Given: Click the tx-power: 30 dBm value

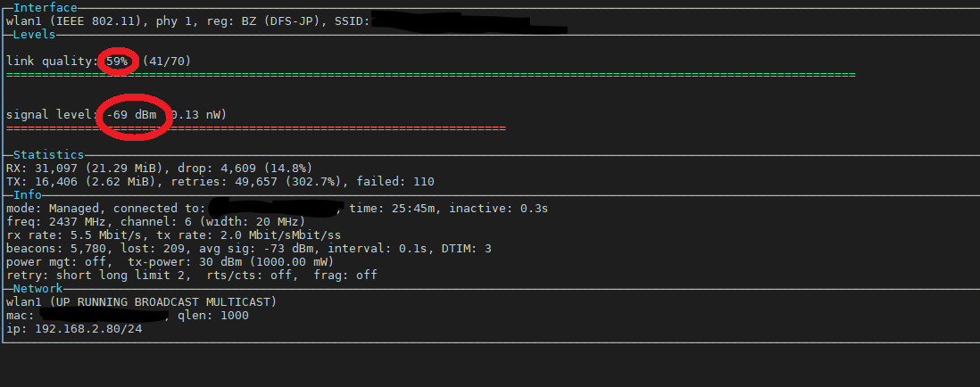Looking at the screenshot, I should pos(230,261).
